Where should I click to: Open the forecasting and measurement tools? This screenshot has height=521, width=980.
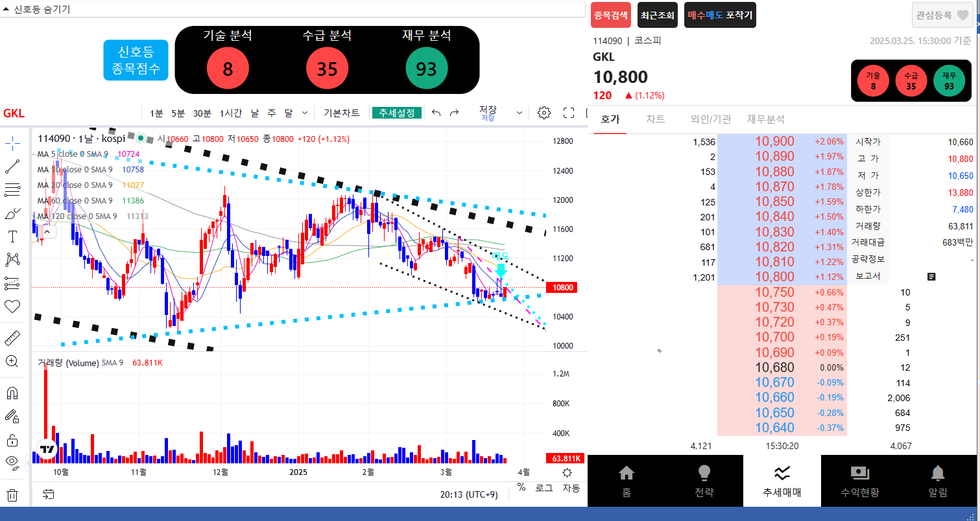click(12, 283)
